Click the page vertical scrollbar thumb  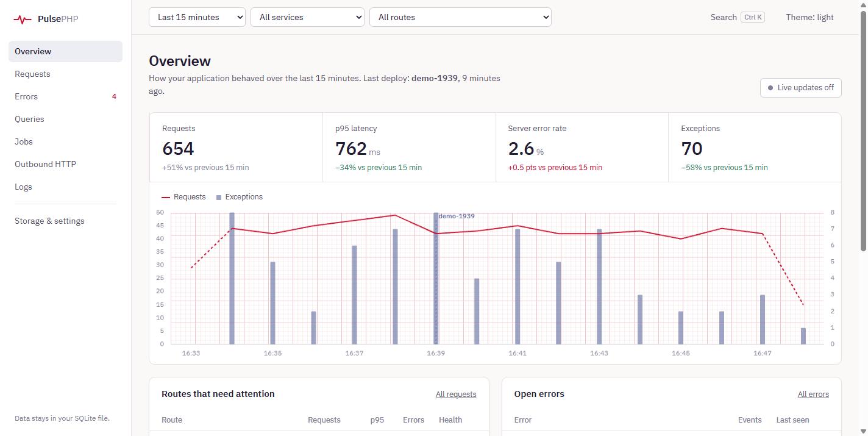(863, 130)
